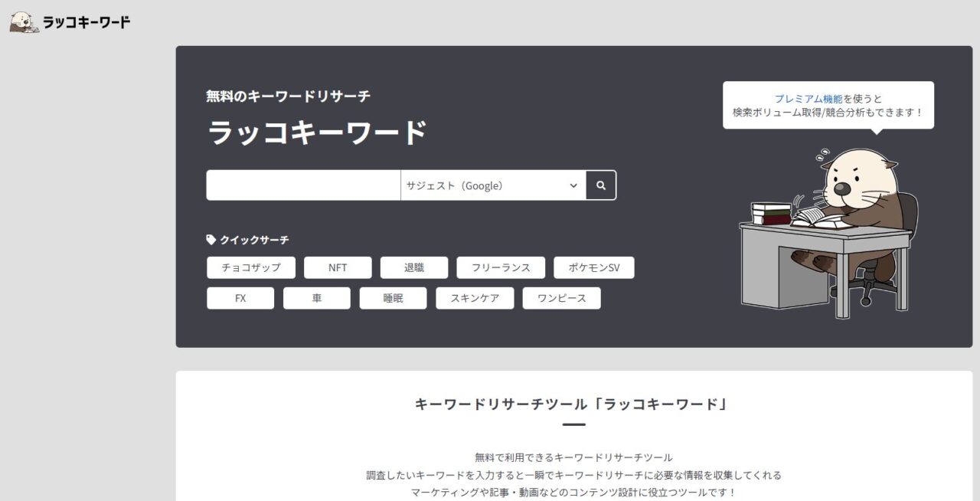This screenshot has height=501, width=980.
Task: Select the NFT quick search button
Action: point(338,267)
